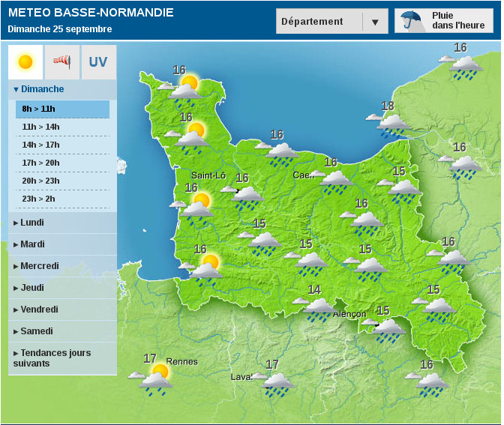
Task: Click the Caen city label on map
Action: coord(302,175)
